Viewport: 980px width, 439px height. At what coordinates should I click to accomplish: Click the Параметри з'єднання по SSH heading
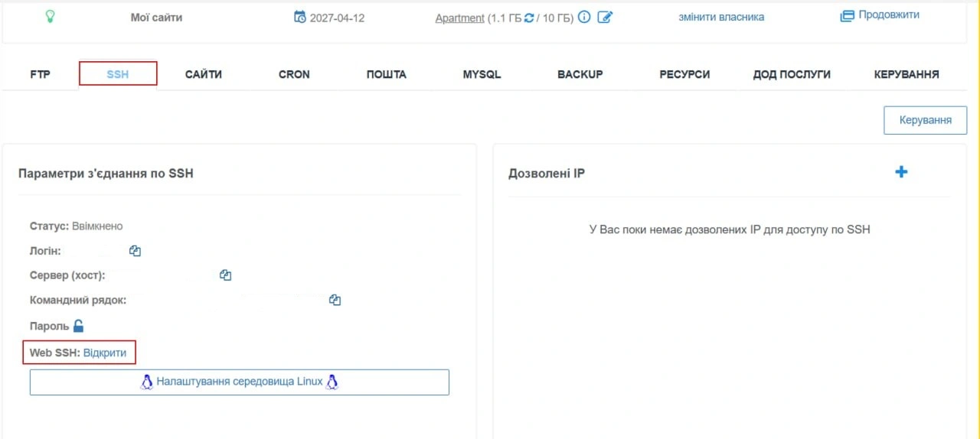point(106,174)
